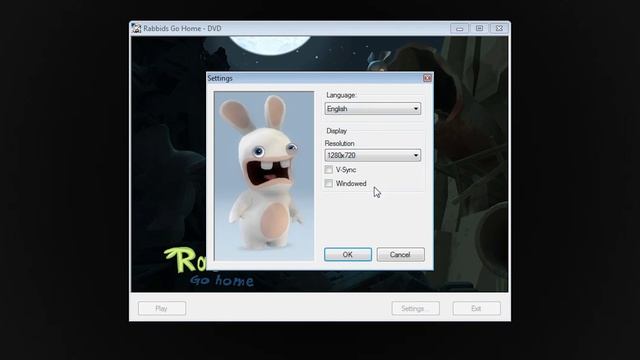Click Cancel in the Settings dialog
The width and height of the screenshot is (640, 360).
[400, 254]
